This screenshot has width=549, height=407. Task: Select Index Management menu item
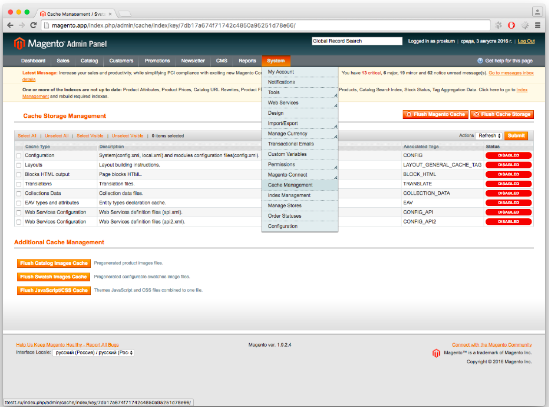pos(300,195)
